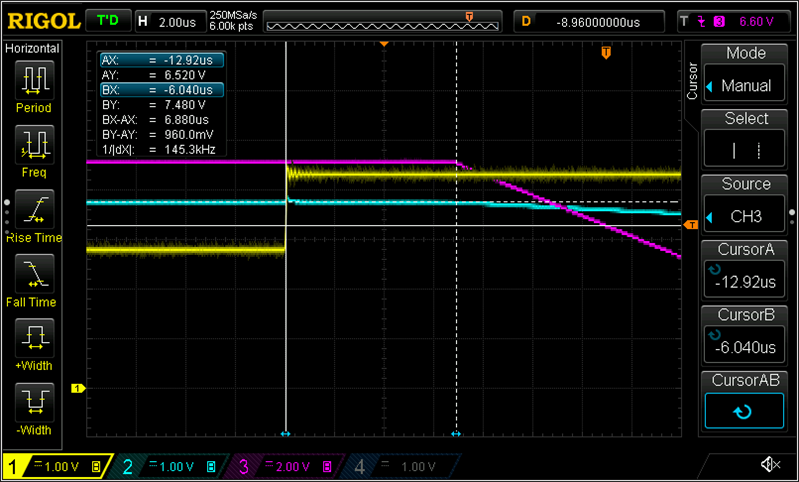The width and height of the screenshot is (799, 482).
Task: Click the BX -6.040us readout row
Action: 162,90
